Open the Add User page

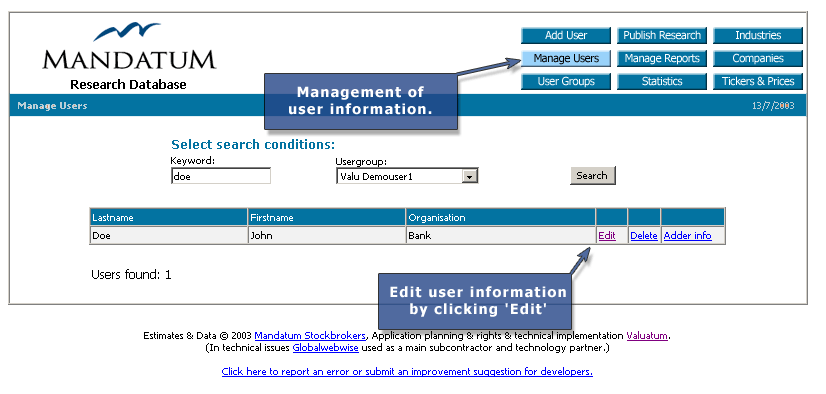coord(566,35)
